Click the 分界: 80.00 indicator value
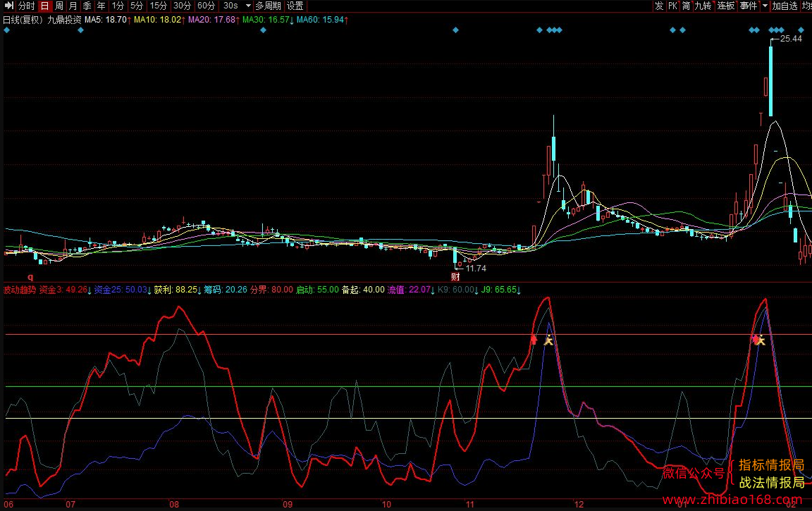 pyautogui.click(x=271, y=290)
